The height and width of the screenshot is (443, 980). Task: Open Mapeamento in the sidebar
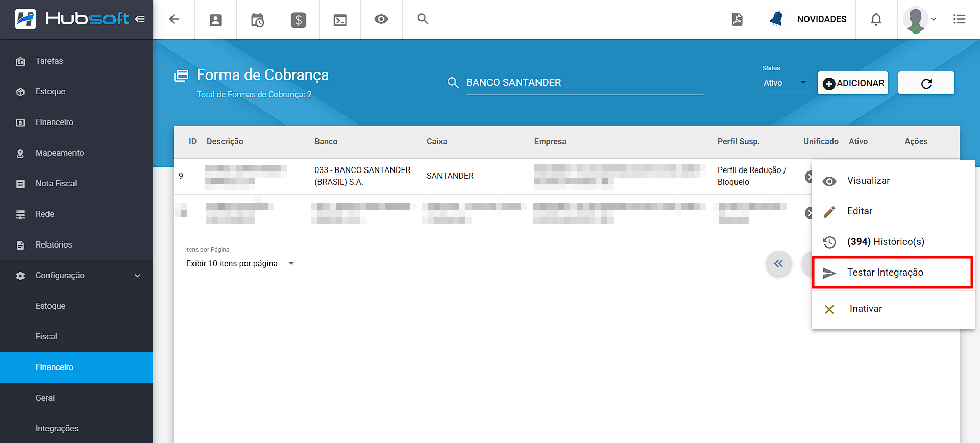coord(77,153)
